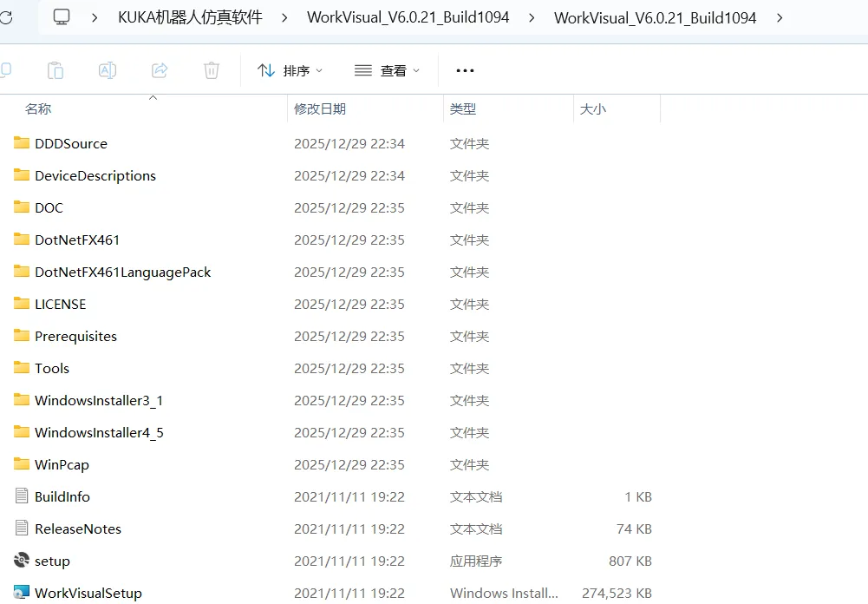Screen dimensions: 868x604
Task: Click the rename icon in toolbar
Action: click(108, 70)
